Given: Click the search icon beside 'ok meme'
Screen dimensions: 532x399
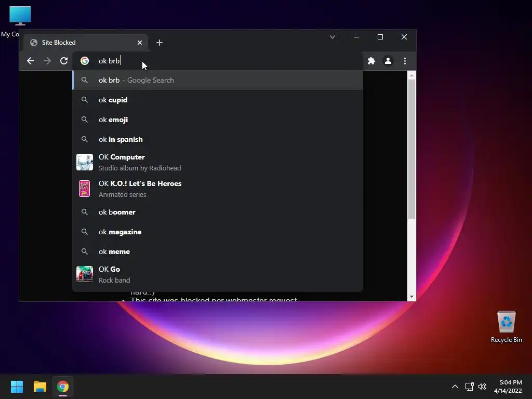Looking at the screenshot, I should (85, 251).
